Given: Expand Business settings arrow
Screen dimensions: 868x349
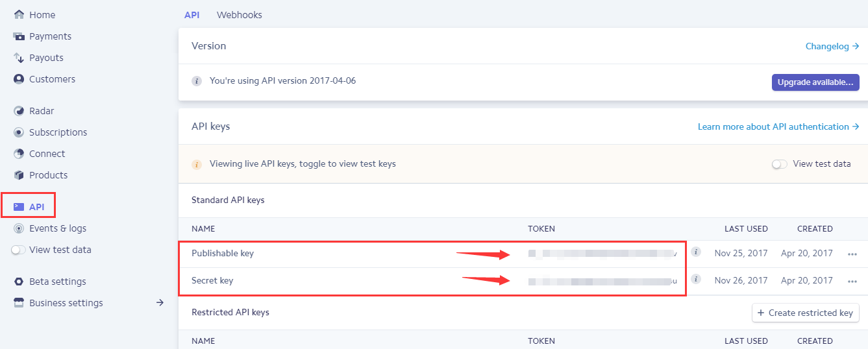Looking at the screenshot, I should pyautogui.click(x=160, y=303).
